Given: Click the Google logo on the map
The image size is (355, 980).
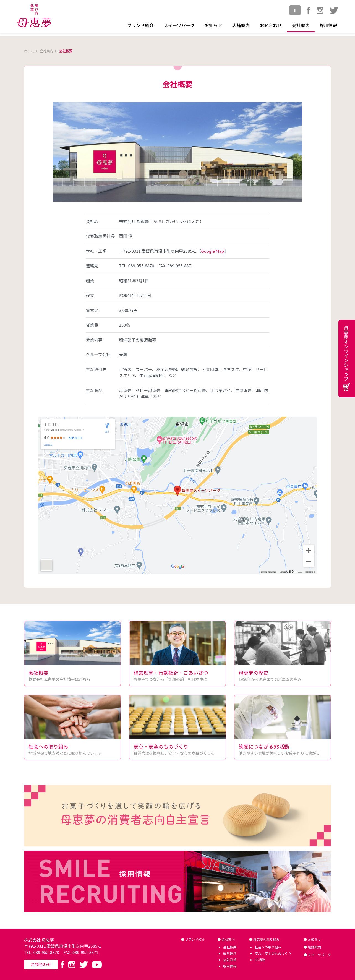Looking at the screenshot, I should [177, 567].
